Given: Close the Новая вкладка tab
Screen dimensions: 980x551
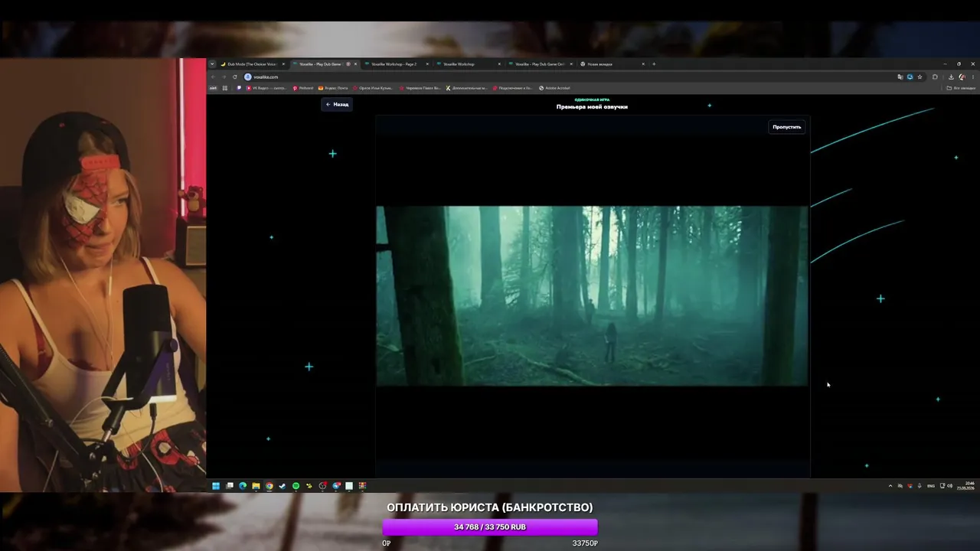Looking at the screenshot, I should (x=643, y=64).
